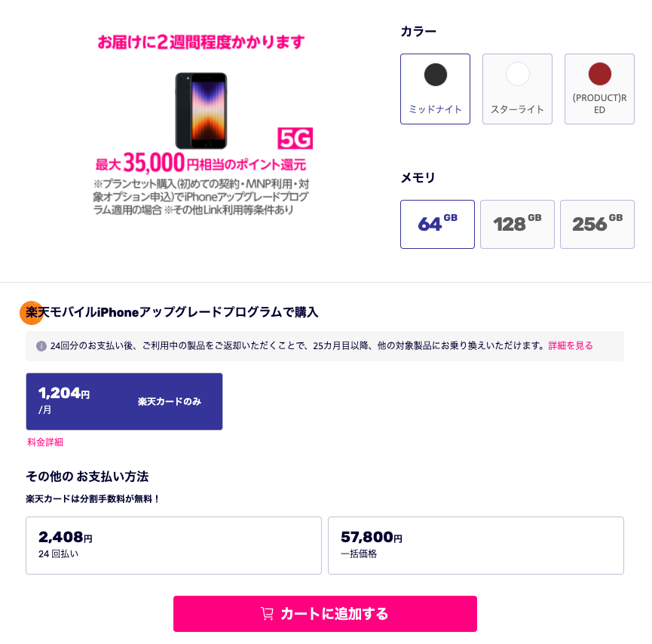Select the 57,800円 一括価格 lump-sum option
The width and height of the screenshot is (652, 644).
tap(476, 545)
